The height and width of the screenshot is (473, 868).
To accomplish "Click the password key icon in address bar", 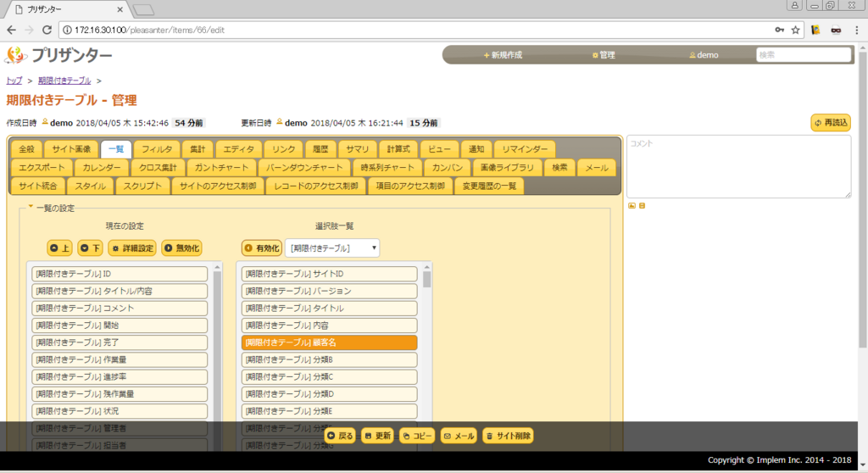I will pyautogui.click(x=780, y=30).
